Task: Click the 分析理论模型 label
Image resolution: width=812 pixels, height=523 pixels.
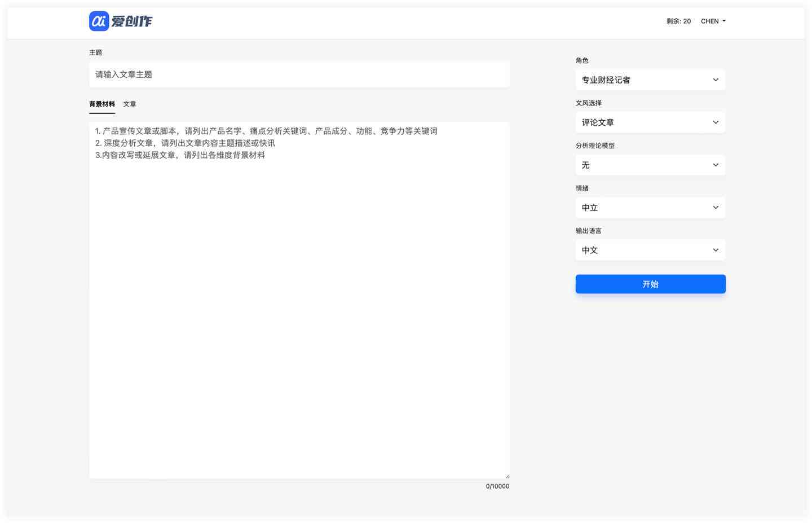Action: pos(595,146)
